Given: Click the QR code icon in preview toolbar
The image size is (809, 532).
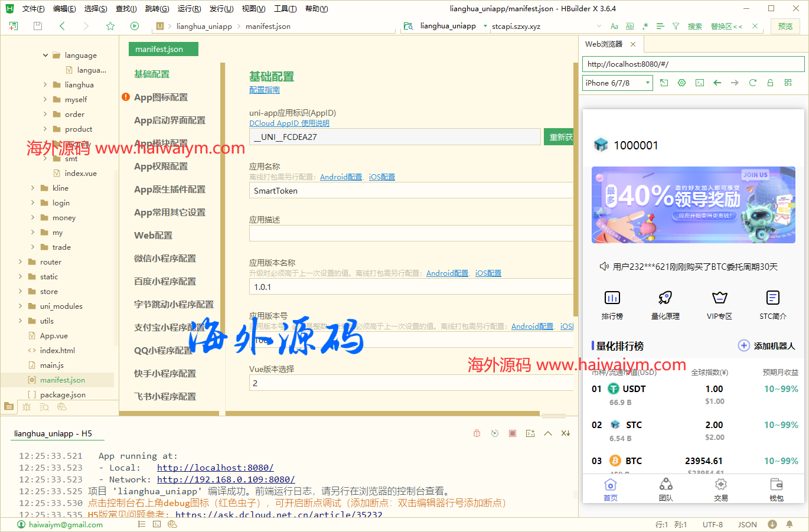Looking at the screenshot, I should pyautogui.click(x=787, y=83).
